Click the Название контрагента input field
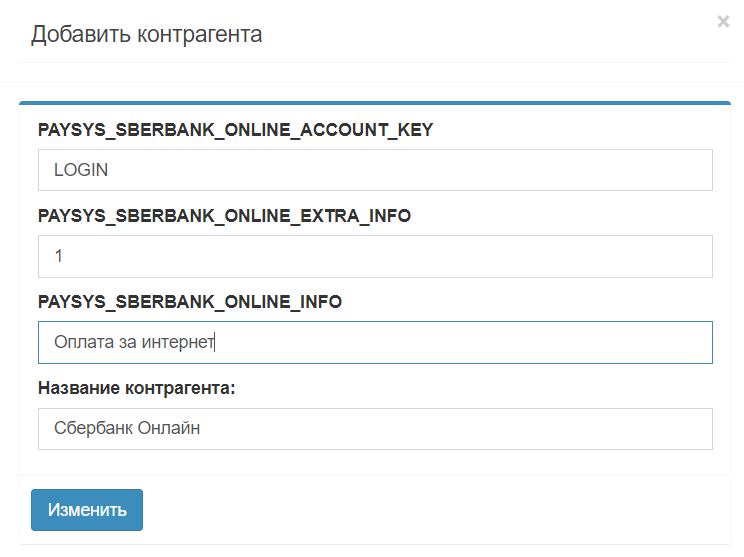The height and width of the screenshot is (557, 744). (x=375, y=428)
